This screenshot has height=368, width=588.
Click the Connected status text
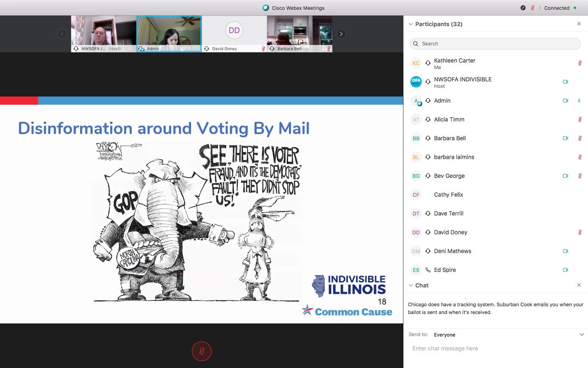[557, 8]
